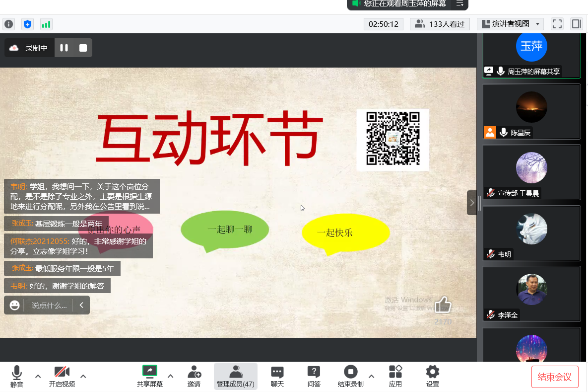This screenshot has height=392, width=588.
Task: Toggle the side panel layout icon
Action: point(576,24)
